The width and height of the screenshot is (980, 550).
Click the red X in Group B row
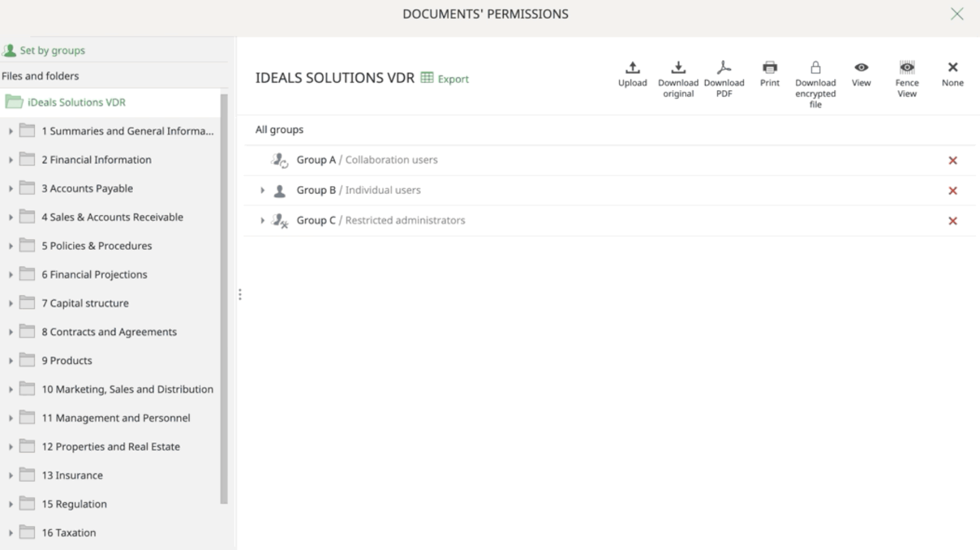tap(952, 190)
